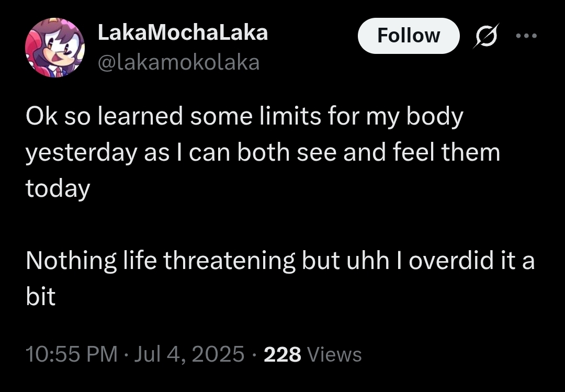Click the word 'bit' ending the tweet
Image resolution: width=565 pixels, height=392 pixels.
(x=40, y=296)
